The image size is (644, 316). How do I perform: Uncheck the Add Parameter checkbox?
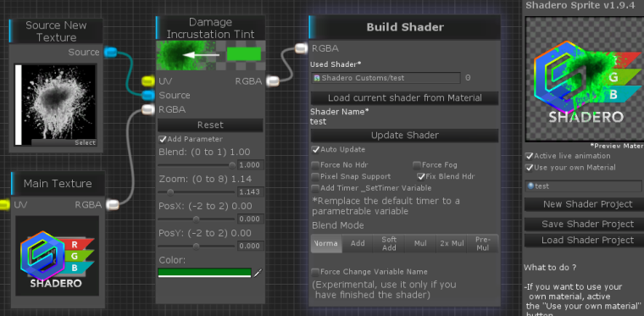point(163,139)
